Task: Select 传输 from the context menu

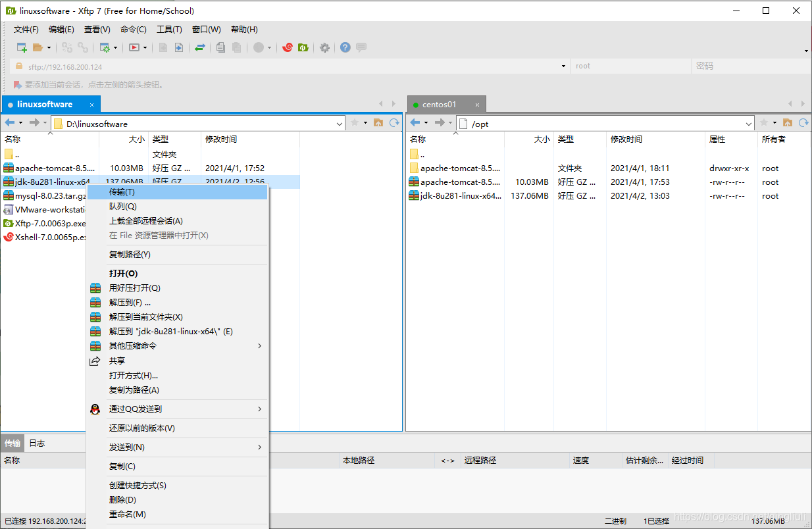Action: point(125,191)
